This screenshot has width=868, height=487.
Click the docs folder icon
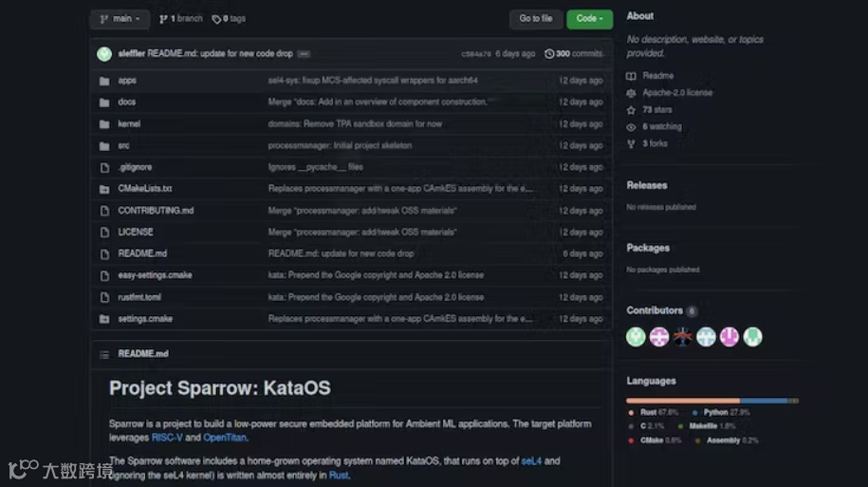coord(104,103)
